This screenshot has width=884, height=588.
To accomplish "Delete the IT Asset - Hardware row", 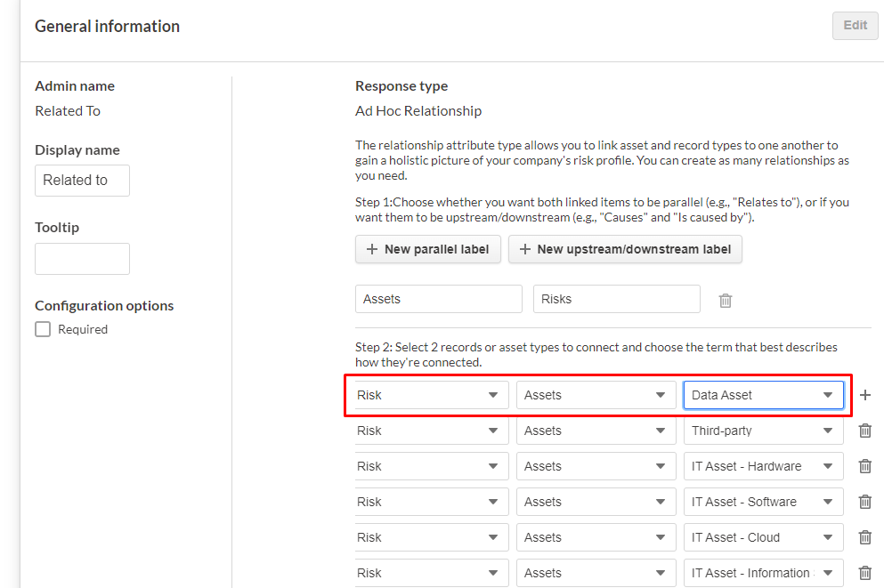I will click(864, 466).
